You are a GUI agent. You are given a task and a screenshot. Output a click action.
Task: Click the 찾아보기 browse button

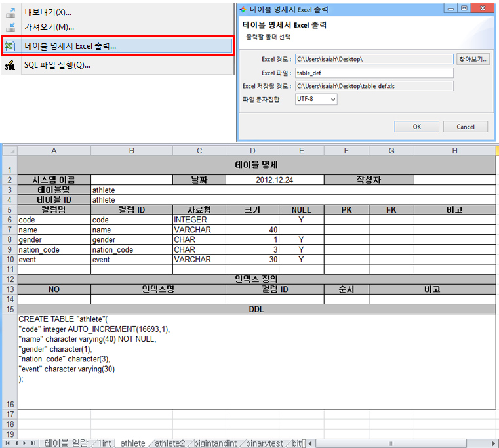pos(473,59)
